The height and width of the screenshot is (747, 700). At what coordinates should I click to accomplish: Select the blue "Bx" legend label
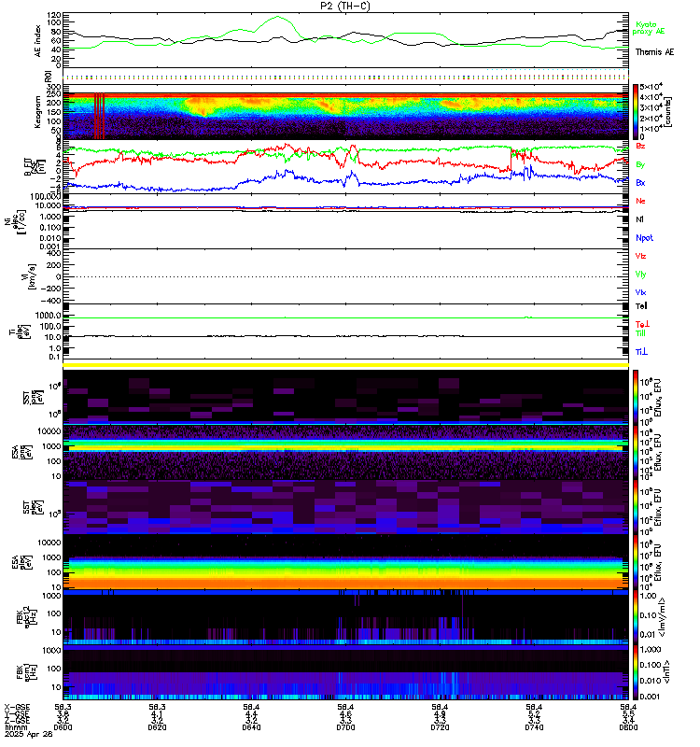pyautogui.click(x=640, y=182)
